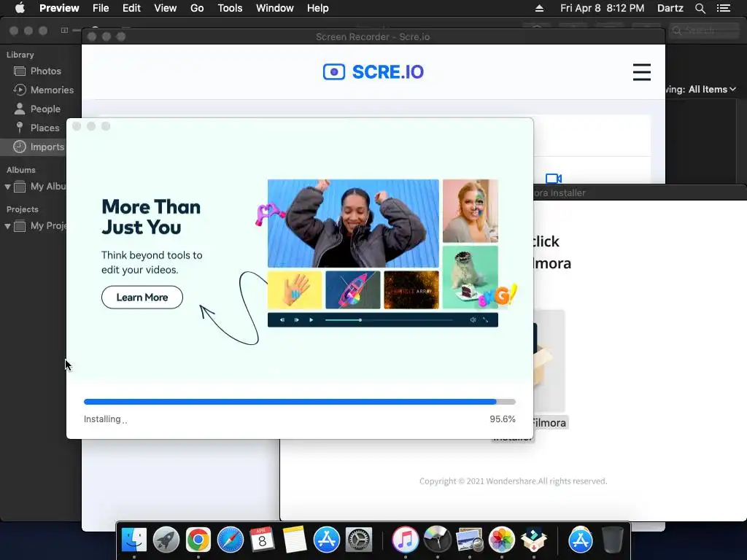
Task: Open the Photos app from the Dock
Action: 502,540
